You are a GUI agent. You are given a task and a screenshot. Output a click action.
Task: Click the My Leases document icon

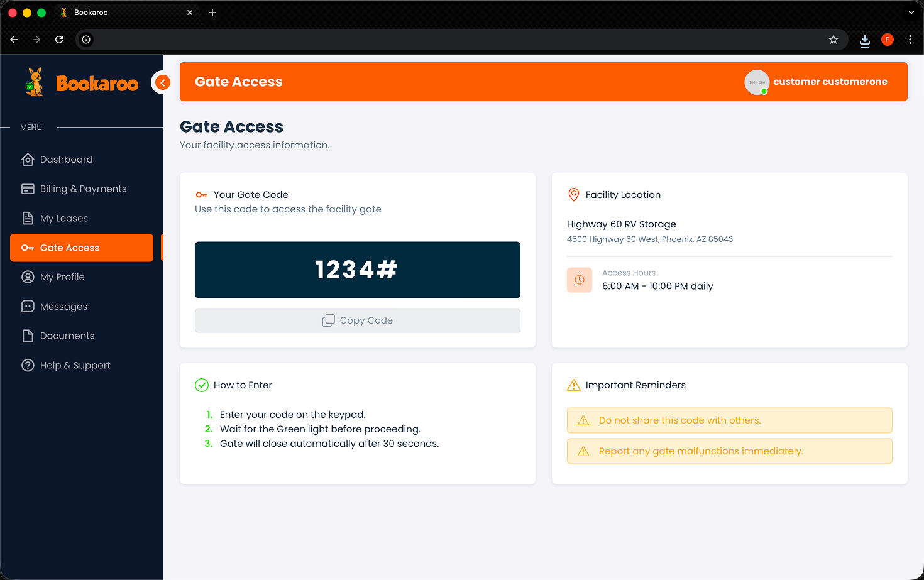coord(28,218)
